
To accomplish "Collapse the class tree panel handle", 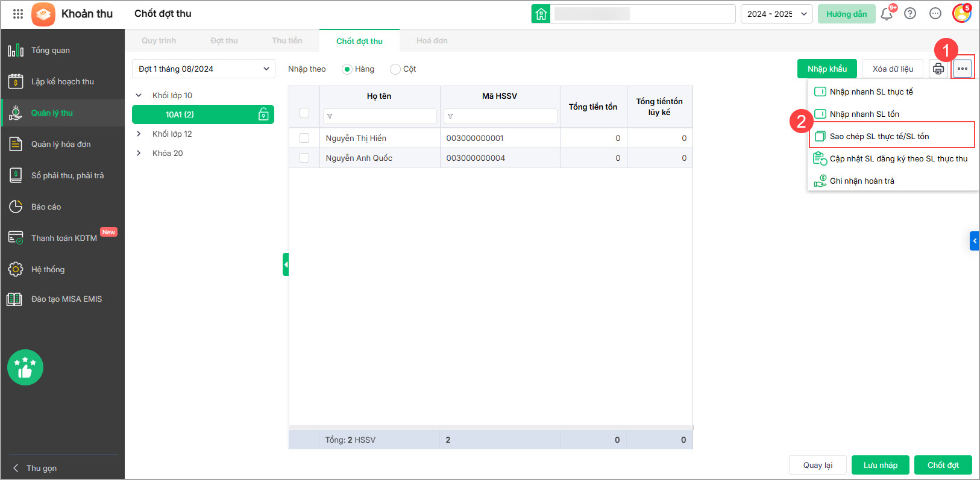I will pos(286,264).
